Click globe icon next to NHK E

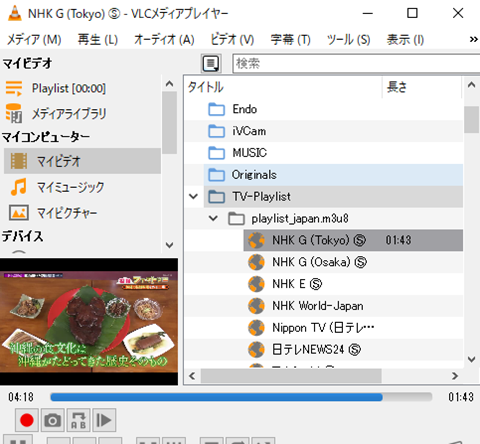pyautogui.click(x=256, y=284)
